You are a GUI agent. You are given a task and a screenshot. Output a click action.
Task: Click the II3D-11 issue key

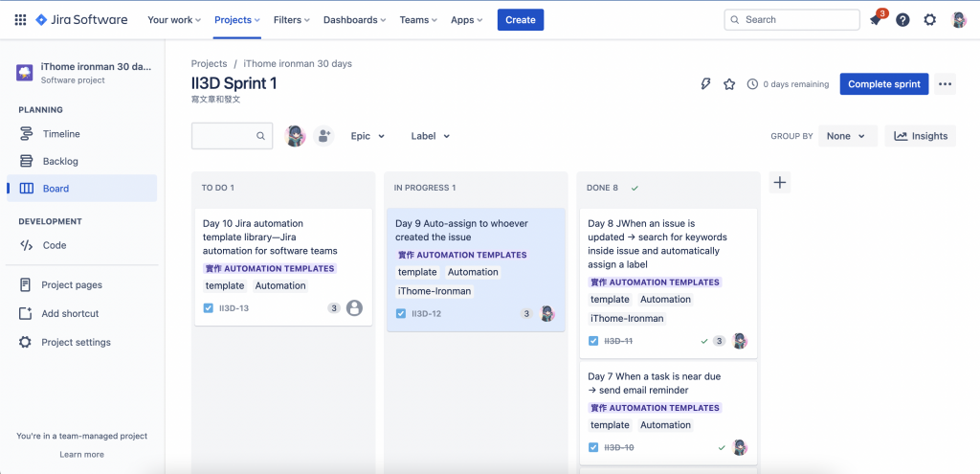[x=619, y=341]
